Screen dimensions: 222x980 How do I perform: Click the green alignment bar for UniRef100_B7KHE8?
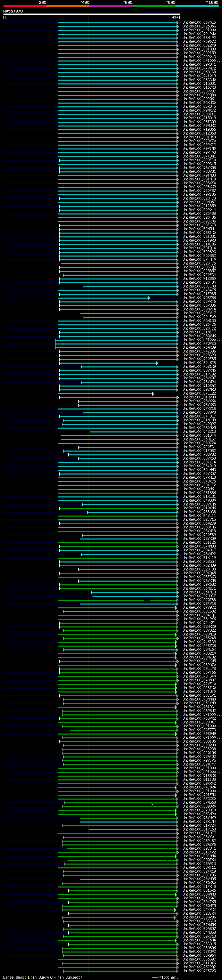pos(118,477)
